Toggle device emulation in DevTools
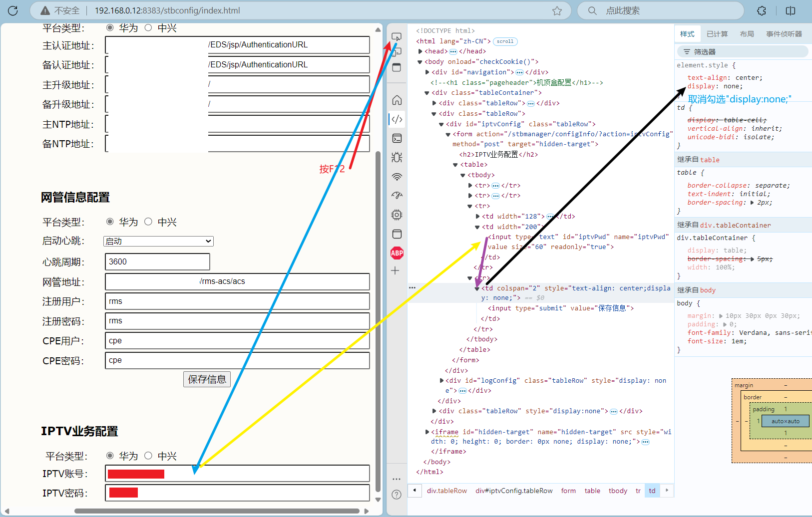 tap(397, 51)
